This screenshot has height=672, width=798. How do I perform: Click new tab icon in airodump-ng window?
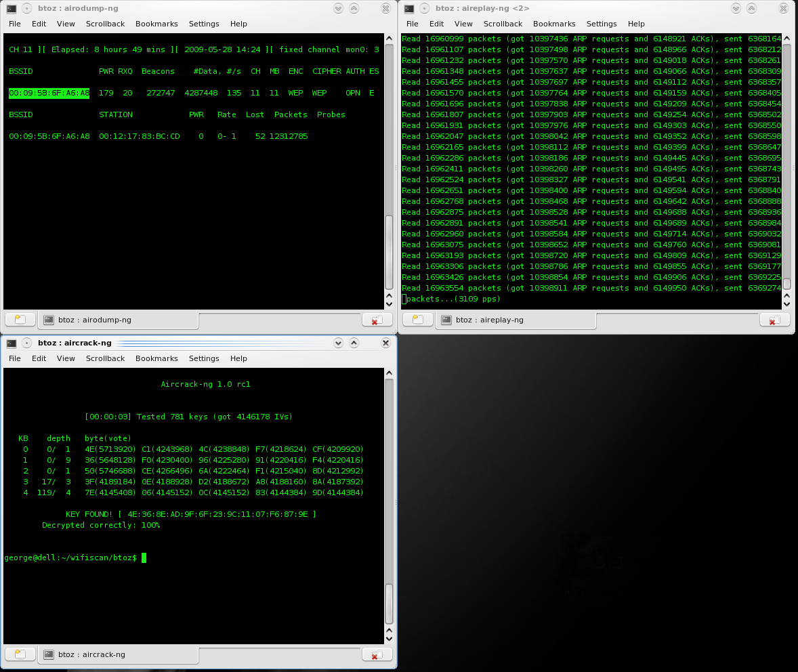pyautogui.click(x=20, y=320)
